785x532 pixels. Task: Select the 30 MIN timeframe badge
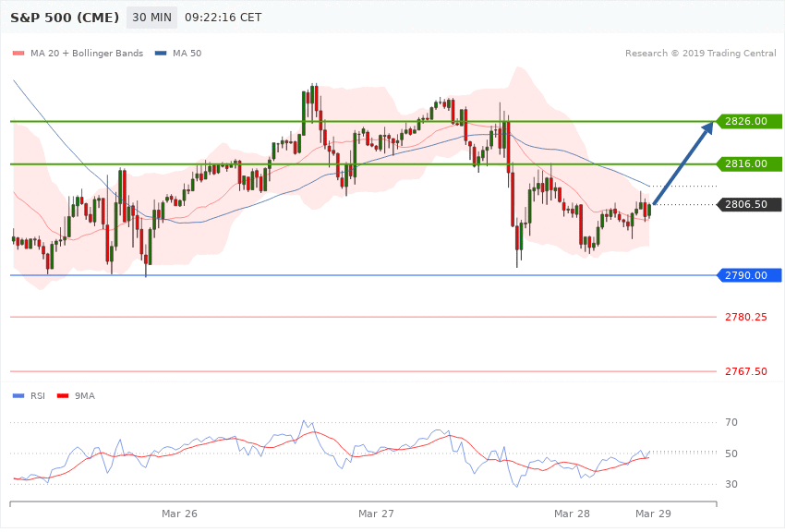coord(151,18)
